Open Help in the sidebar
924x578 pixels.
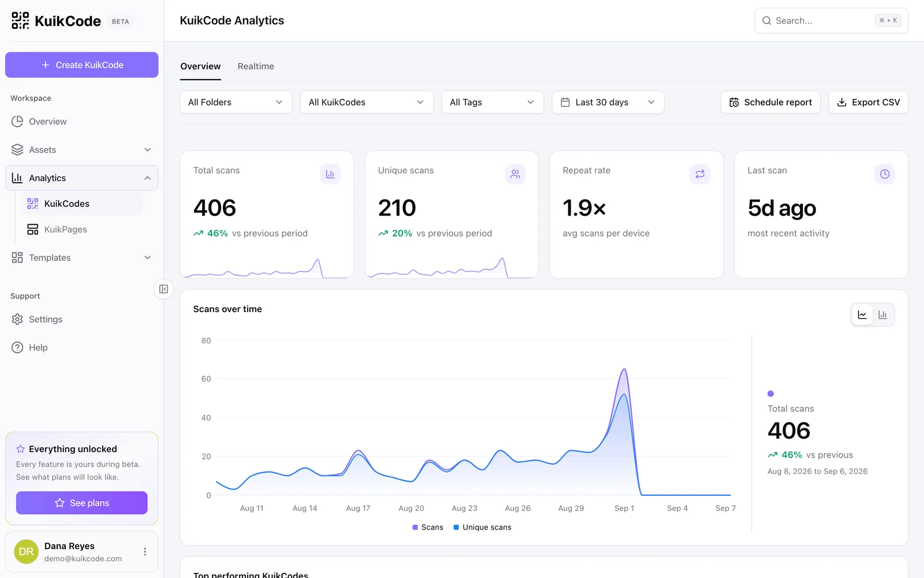82,347
